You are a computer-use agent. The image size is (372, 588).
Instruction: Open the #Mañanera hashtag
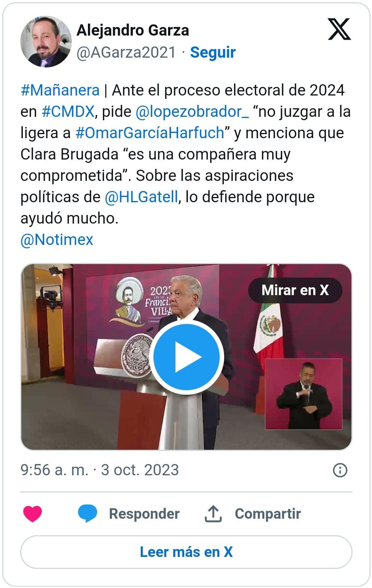pos(60,90)
